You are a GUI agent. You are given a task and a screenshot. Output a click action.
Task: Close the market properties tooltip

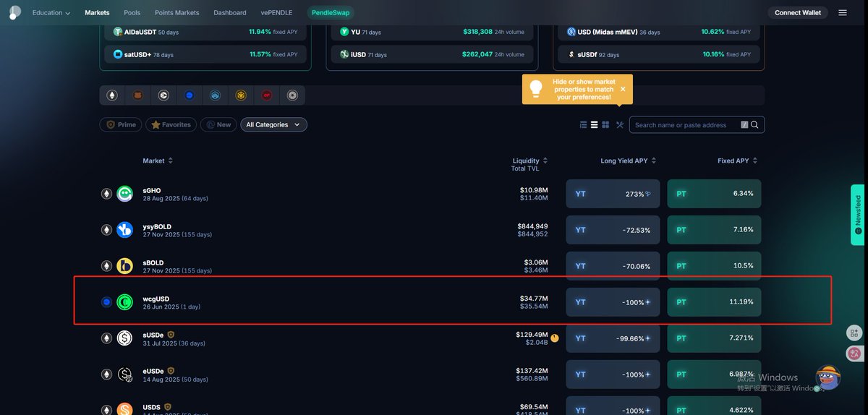coord(623,90)
